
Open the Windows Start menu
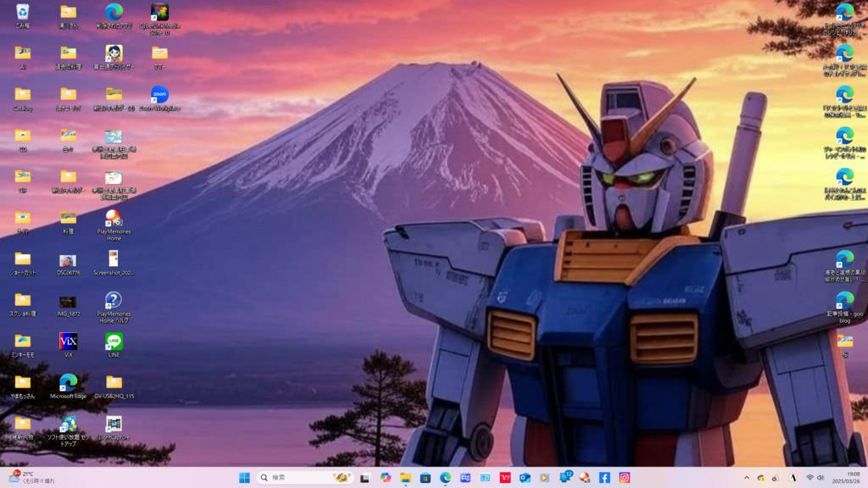[244, 478]
